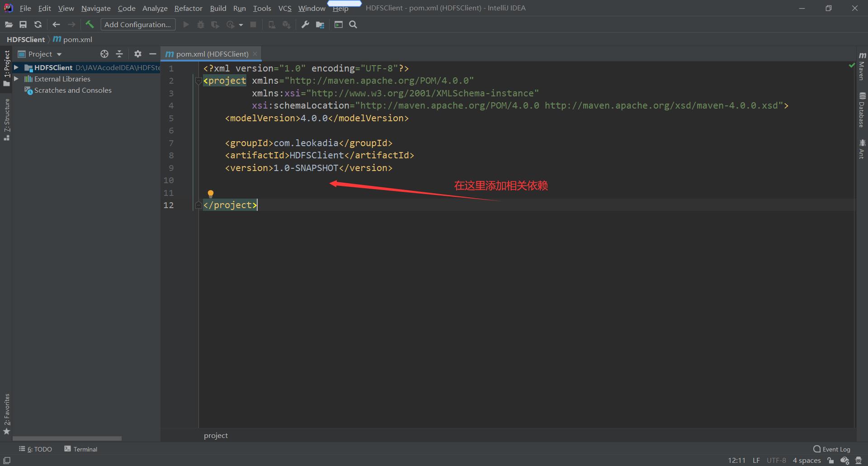The width and height of the screenshot is (868, 466).
Task: Open the Ant side panel
Action: [x=862, y=149]
